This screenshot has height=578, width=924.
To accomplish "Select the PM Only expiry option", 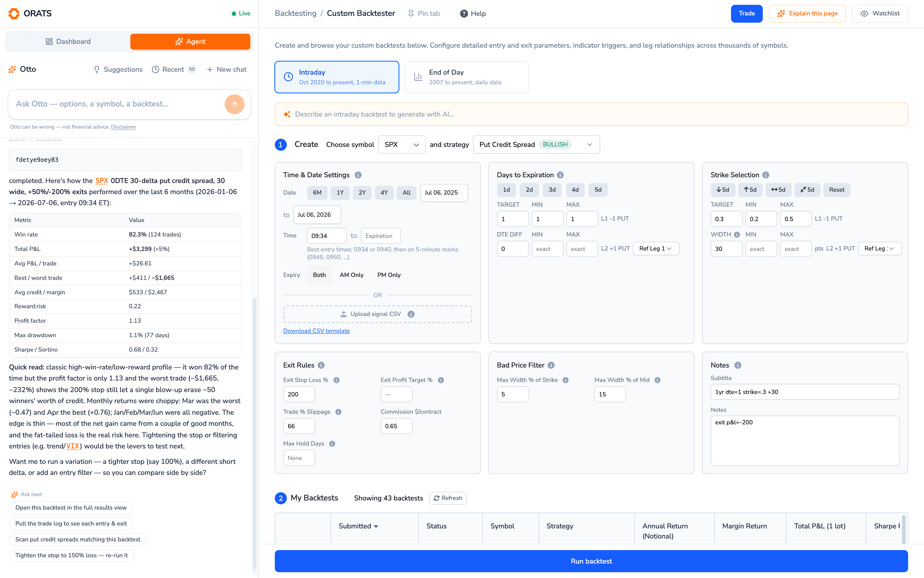I will coord(389,275).
